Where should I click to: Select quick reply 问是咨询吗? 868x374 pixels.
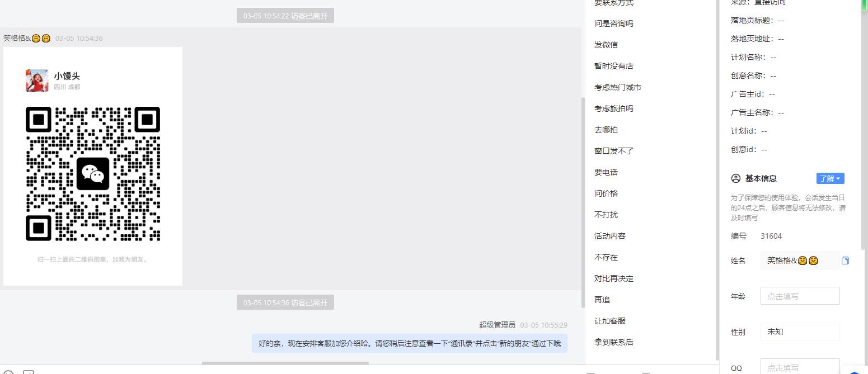[x=613, y=23]
